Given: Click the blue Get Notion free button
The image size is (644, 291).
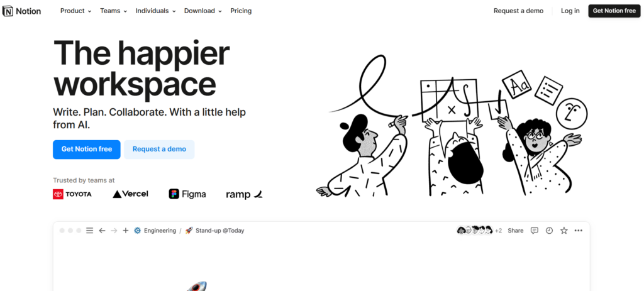Looking at the screenshot, I should (87, 150).
